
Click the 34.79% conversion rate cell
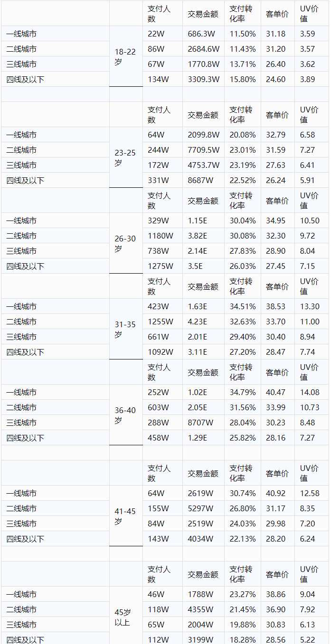click(242, 392)
